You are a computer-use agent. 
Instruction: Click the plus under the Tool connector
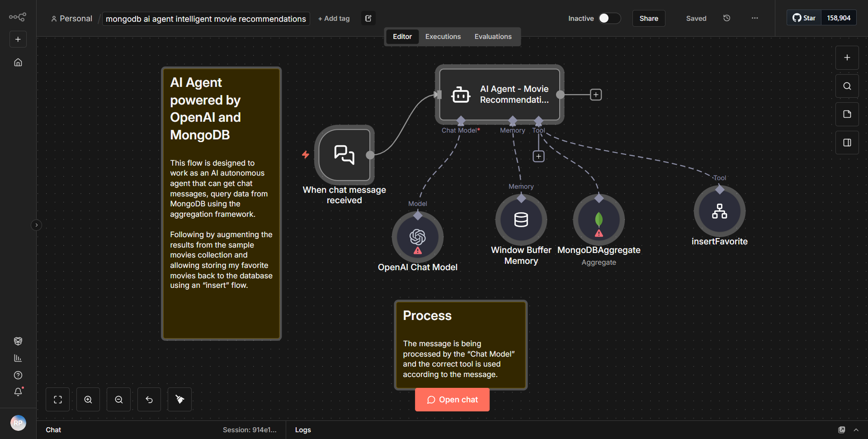tap(538, 156)
